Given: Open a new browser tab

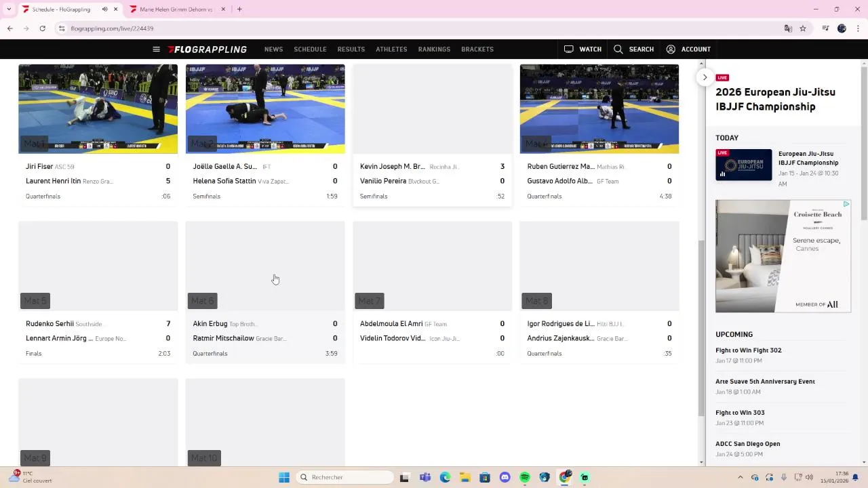Looking at the screenshot, I should pyautogui.click(x=239, y=9).
